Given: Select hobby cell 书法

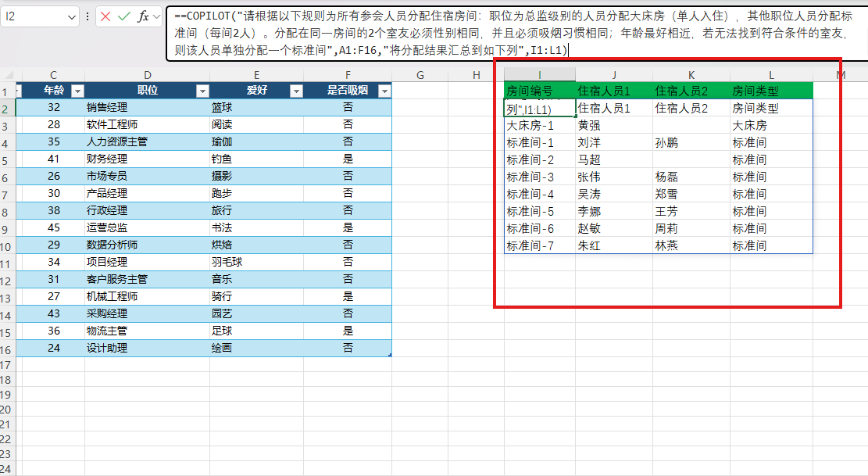Looking at the screenshot, I should point(256,227).
